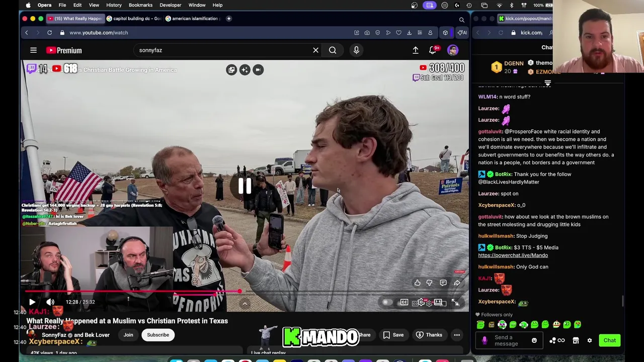Open the History menu
Screen dimensions: 644x362
(114, 5)
